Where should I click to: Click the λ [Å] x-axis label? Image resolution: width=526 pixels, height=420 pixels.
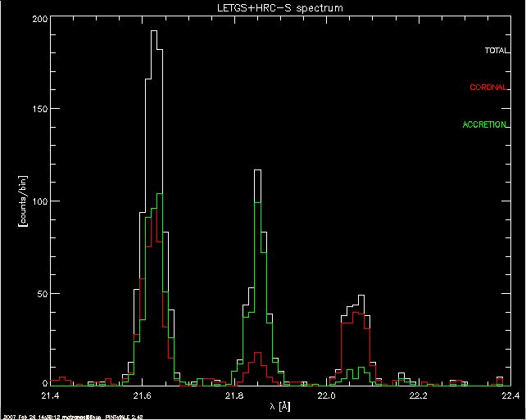click(280, 407)
